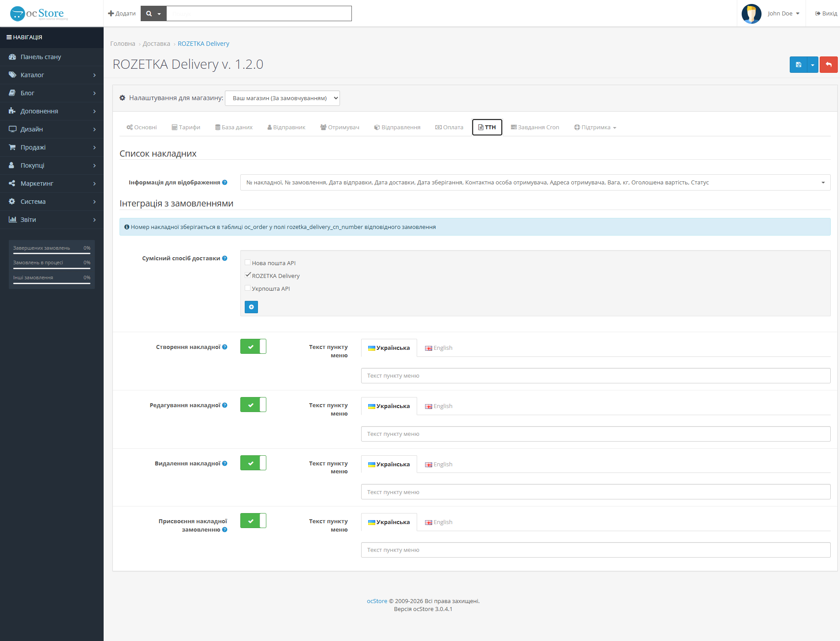The height and width of the screenshot is (641, 840).
Task: Click the blue save floppy-disk icon
Action: [798, 65]
